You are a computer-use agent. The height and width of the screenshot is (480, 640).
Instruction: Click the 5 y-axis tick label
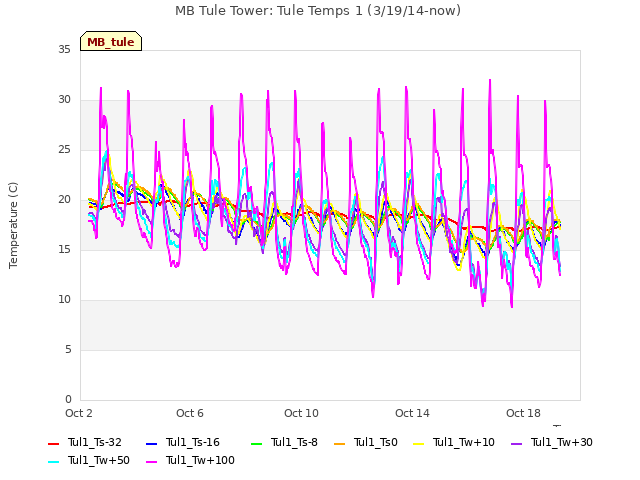[x=68, y=349]
